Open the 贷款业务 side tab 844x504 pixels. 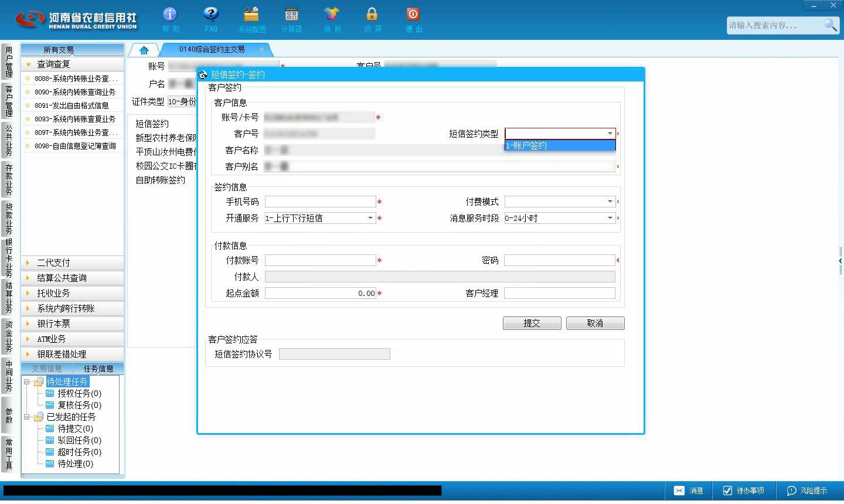(x=9, y=218)
